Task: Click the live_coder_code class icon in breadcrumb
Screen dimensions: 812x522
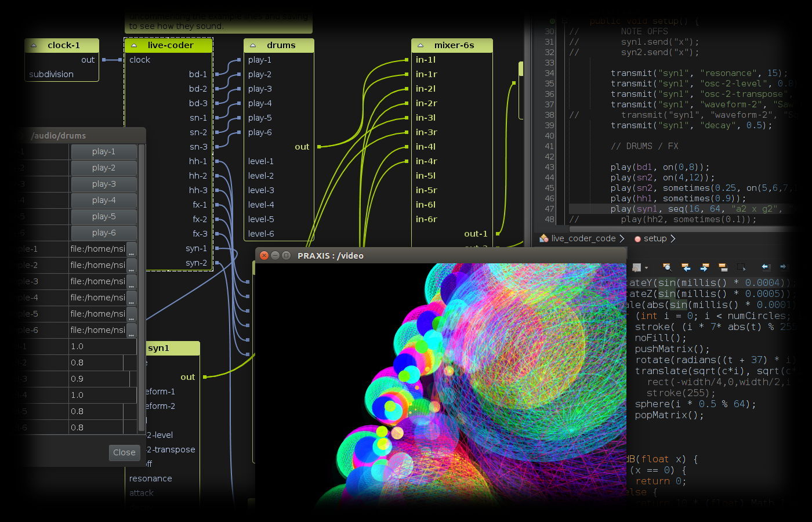Action: [x=544, y=238]
